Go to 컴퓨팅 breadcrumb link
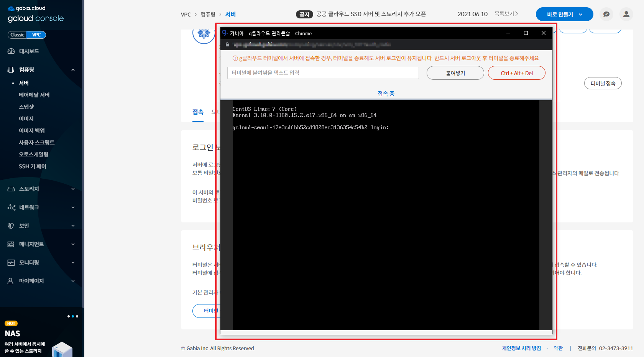 (208, 15)
